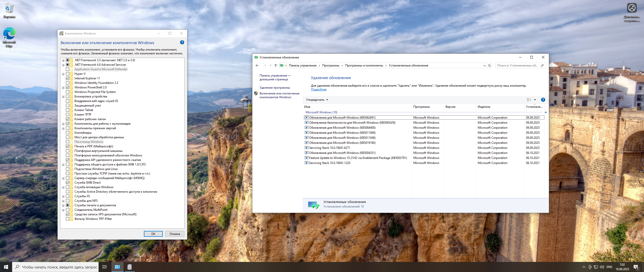Select Feature Update to Windows 10 21H2 row

coord(424,158)
